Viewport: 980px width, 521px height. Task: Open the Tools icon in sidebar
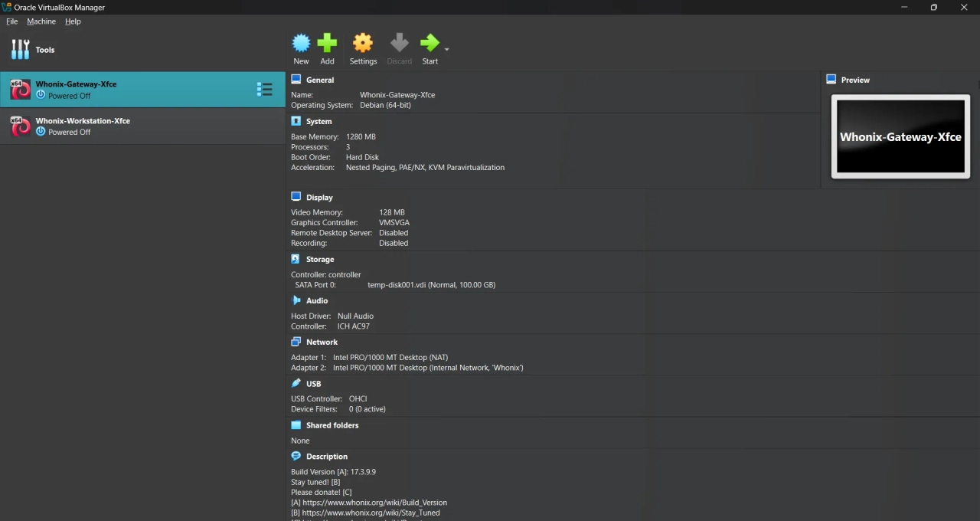click(x=20, y=50)
